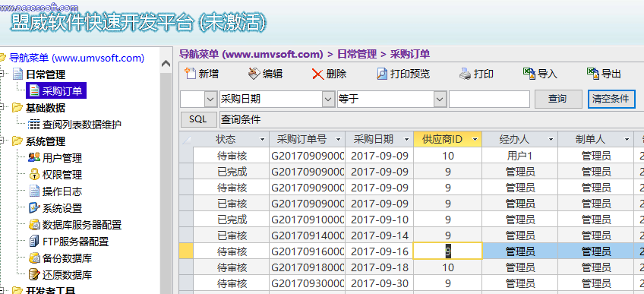Click the 数据库服务器配置 database icon
The image size is (644, 294).
pos(34,225)
